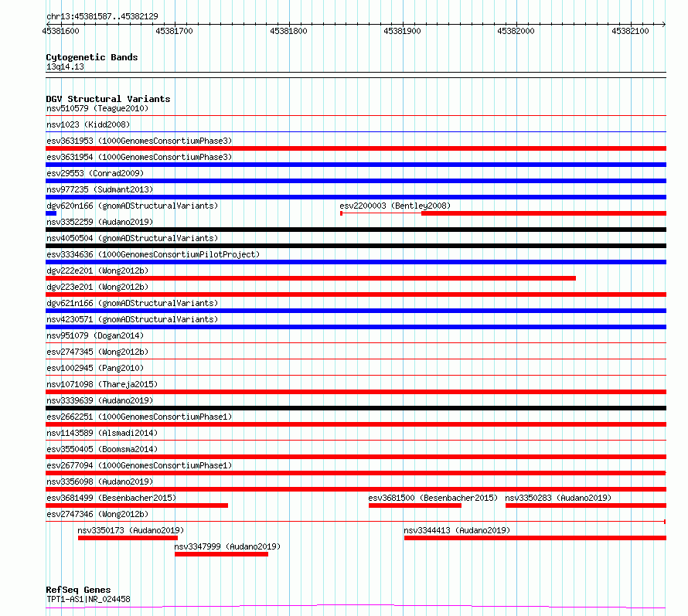Select the black nsv4050504 variant bar
The image size is (688, 616).
(356, 246)
